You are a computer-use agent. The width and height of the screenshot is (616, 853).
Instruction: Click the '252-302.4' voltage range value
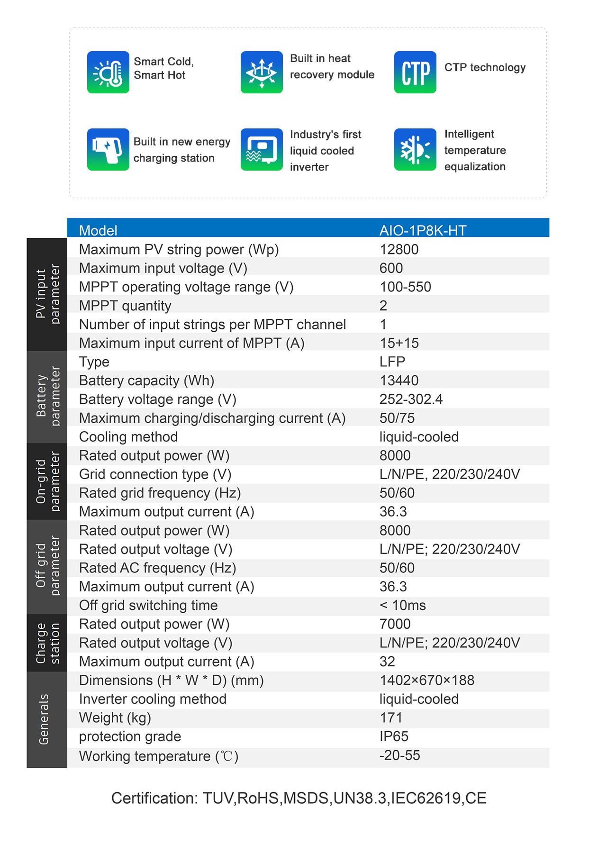[411, 399]
